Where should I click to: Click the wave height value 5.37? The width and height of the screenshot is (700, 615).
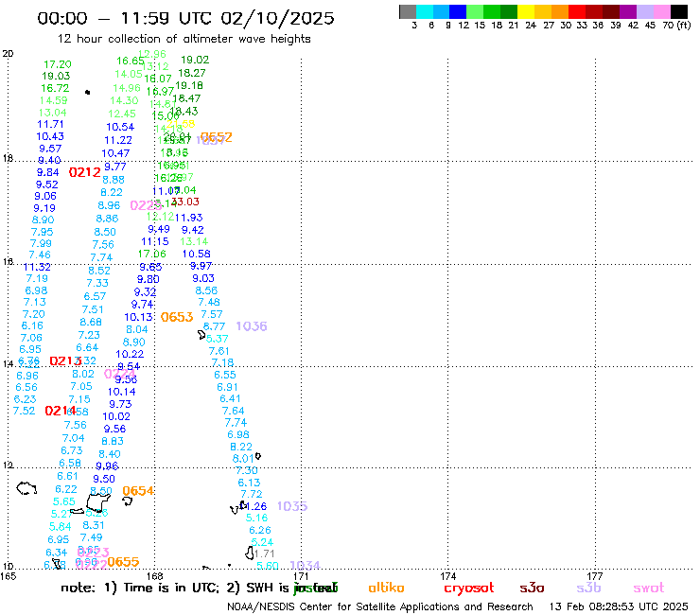pyautogui.click(x=218, y=339)
